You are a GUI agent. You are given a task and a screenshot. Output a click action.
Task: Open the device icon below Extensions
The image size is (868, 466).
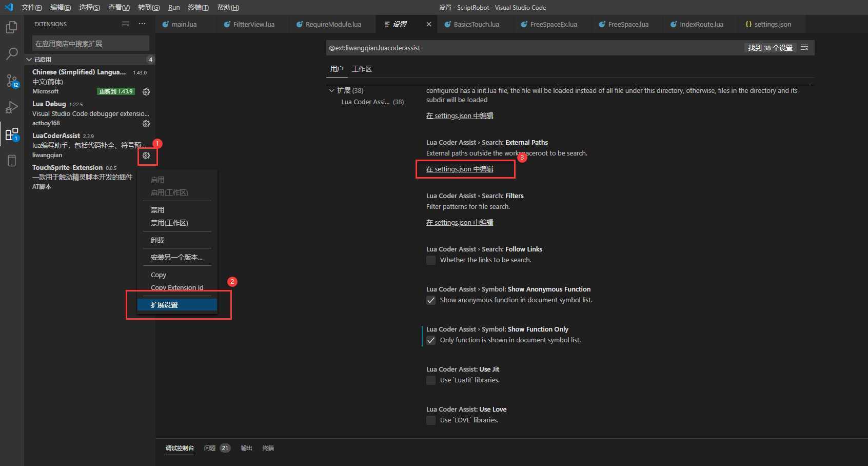[12, 161]
